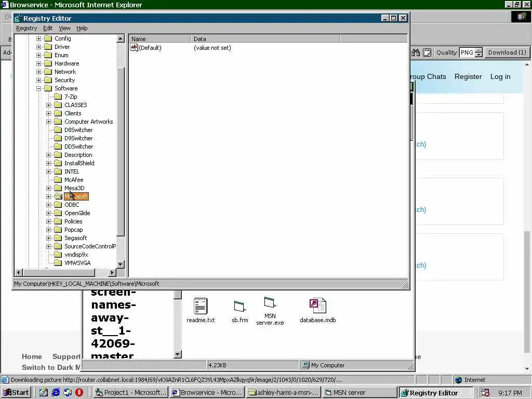Click the tree pane's left scroll arrow
The image size is (532, 399).
pos(19,272)
